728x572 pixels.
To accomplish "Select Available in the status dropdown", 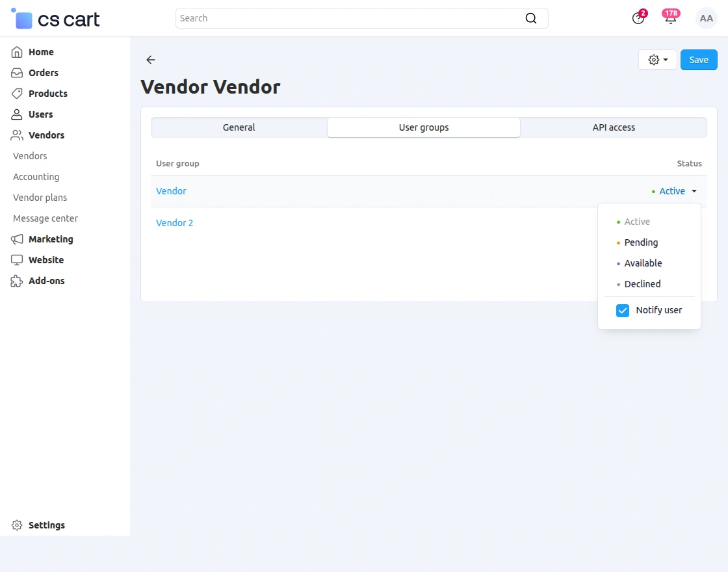I will 643,263.
